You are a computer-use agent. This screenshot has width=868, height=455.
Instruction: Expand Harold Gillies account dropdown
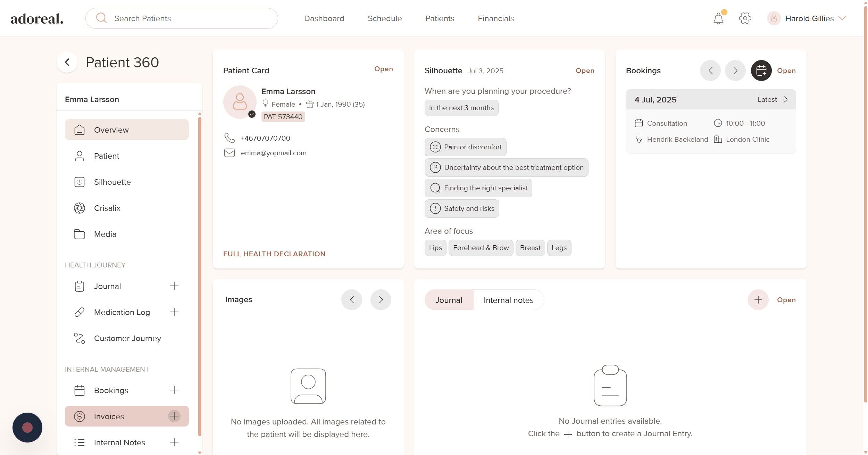click(842, 18)
